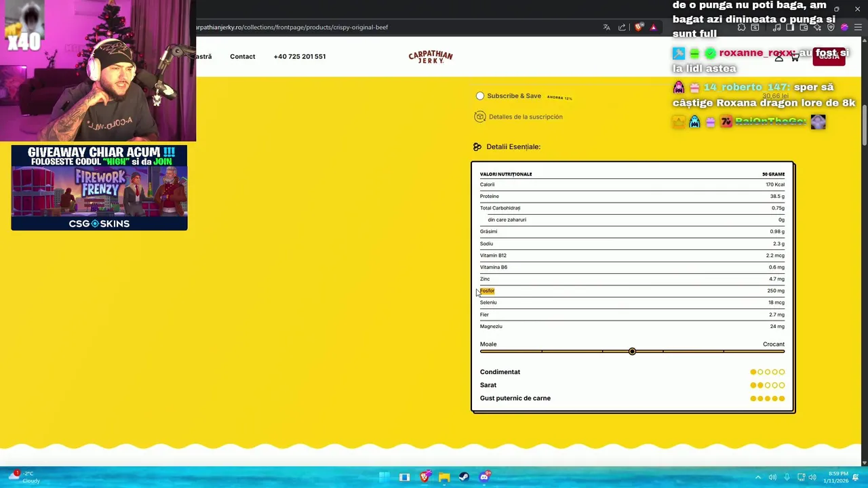This screenshot has height=488, width=868.
Task: Click the red GUSTA button
Action: (x=829, y=56)
